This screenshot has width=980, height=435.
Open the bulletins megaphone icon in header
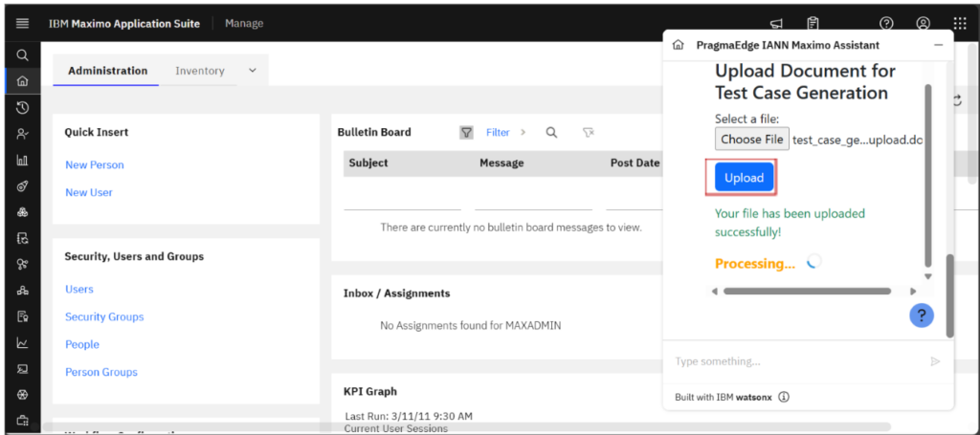coord(776,24)
